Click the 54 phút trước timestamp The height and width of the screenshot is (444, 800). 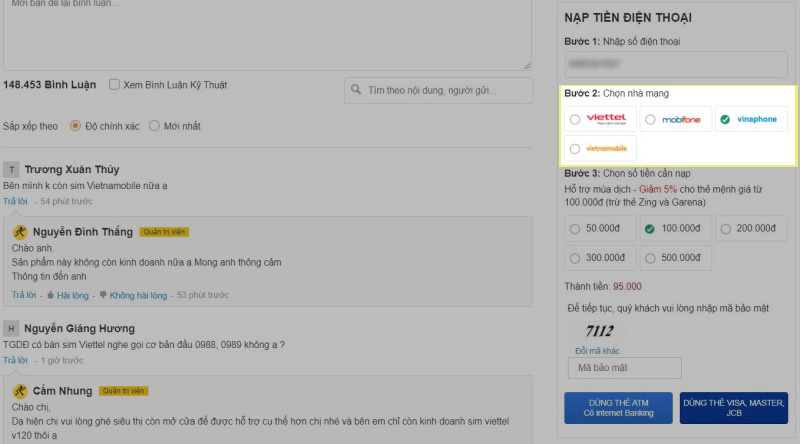click(x=67, y=202)
